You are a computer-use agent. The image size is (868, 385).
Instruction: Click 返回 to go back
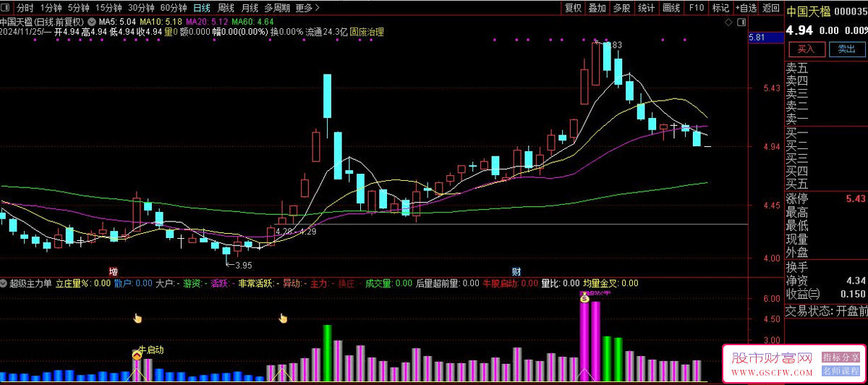click(x=771, y=8)
